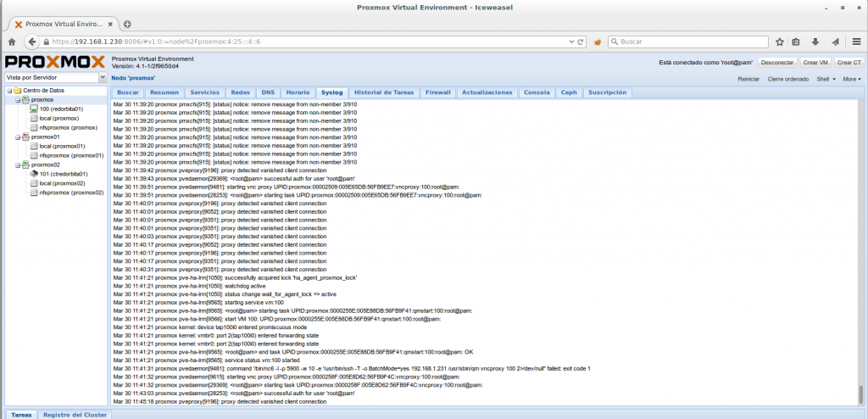Open the Firewall tab

(x=437, y=92)
